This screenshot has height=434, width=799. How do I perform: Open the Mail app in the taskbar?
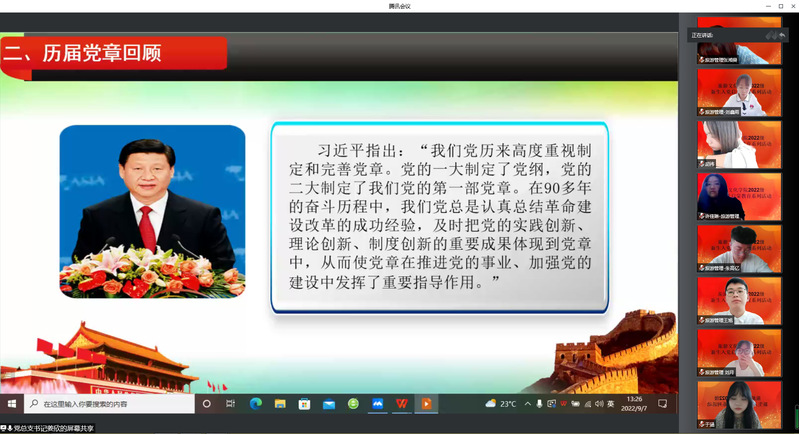point(328,404)
